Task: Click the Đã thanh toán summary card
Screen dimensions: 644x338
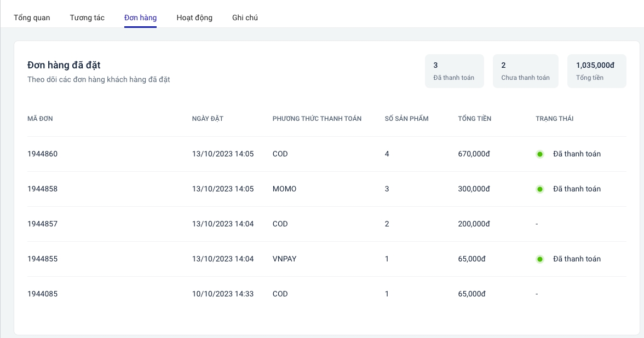Action: point(454,71)
